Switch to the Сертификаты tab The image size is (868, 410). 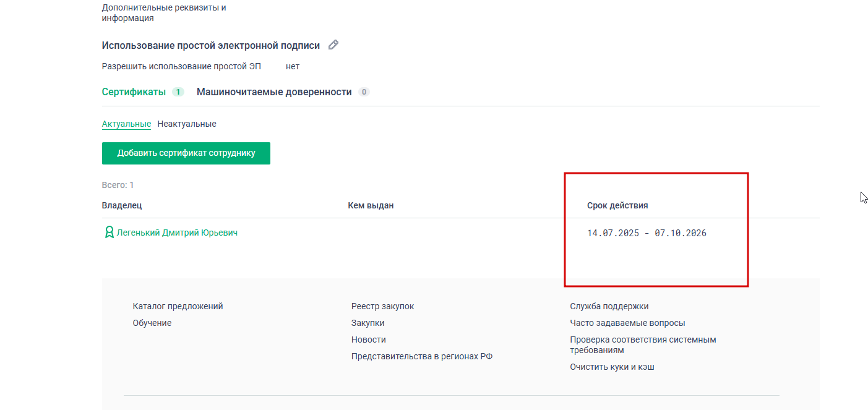(x=134, y=92)
